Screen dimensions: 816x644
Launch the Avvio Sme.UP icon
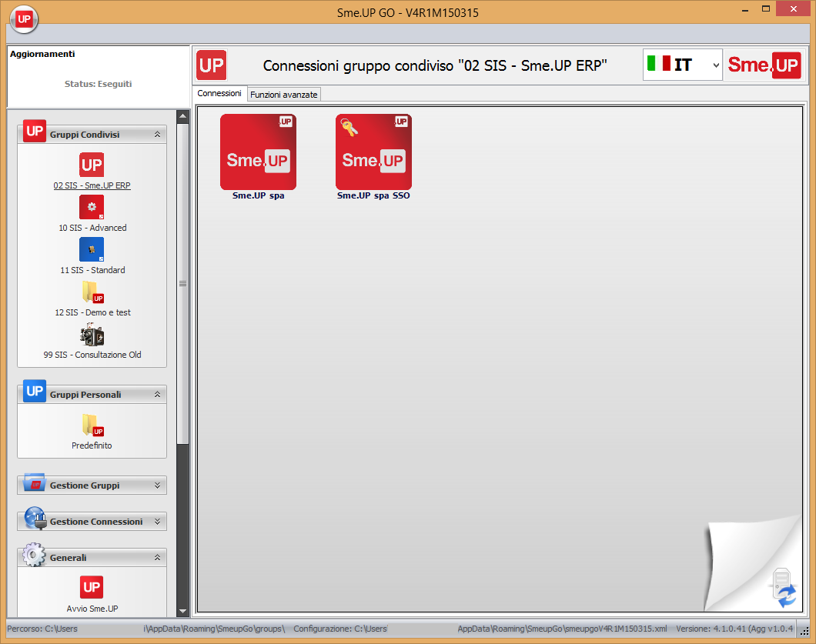(92, 587)
